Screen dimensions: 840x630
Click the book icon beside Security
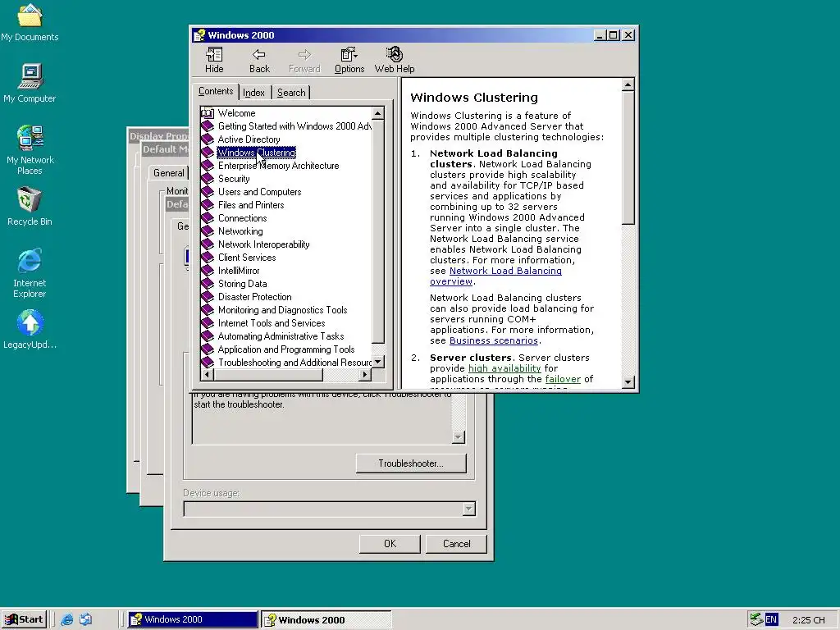pyautogui.click(x=208, y=179)
